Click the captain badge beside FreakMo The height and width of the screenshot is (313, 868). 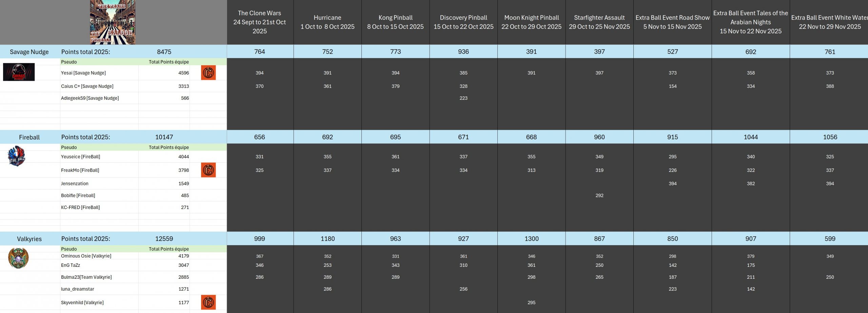[x=208, y=170]
